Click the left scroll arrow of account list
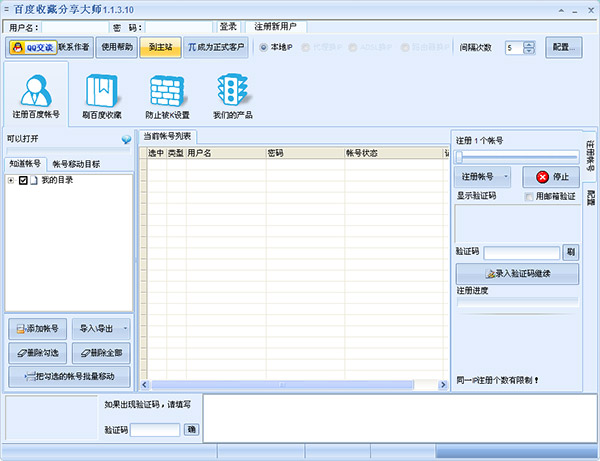Image resolution: width=600 pixels, height=461 pixels. coord(145,384)
